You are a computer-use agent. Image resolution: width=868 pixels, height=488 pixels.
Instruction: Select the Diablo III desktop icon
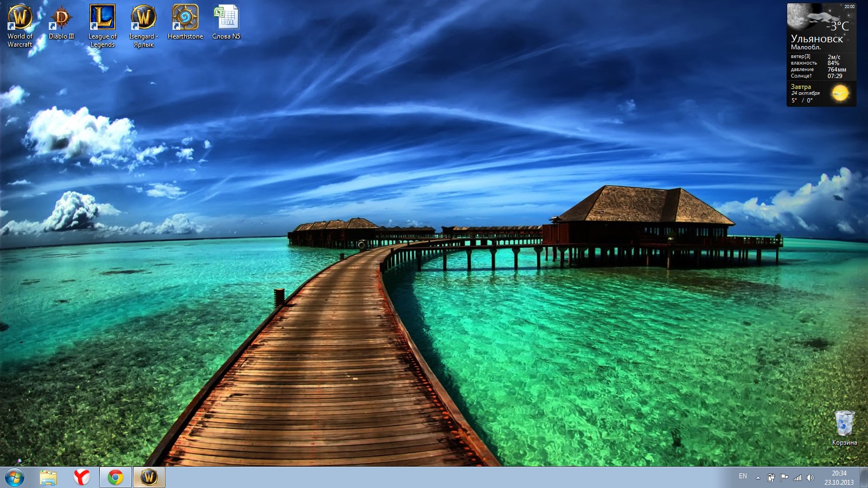(61, 22)
